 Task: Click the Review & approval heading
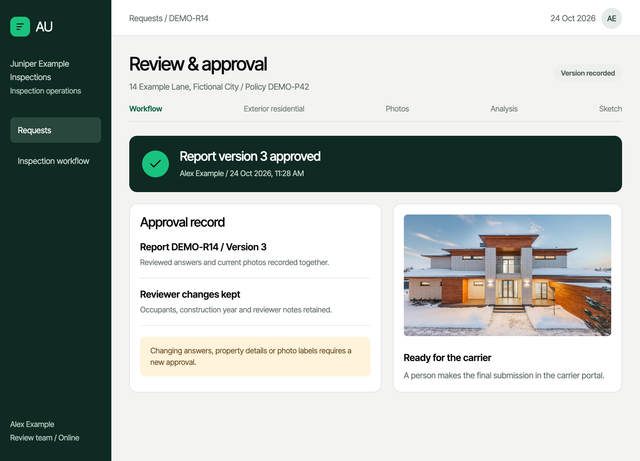198,64
